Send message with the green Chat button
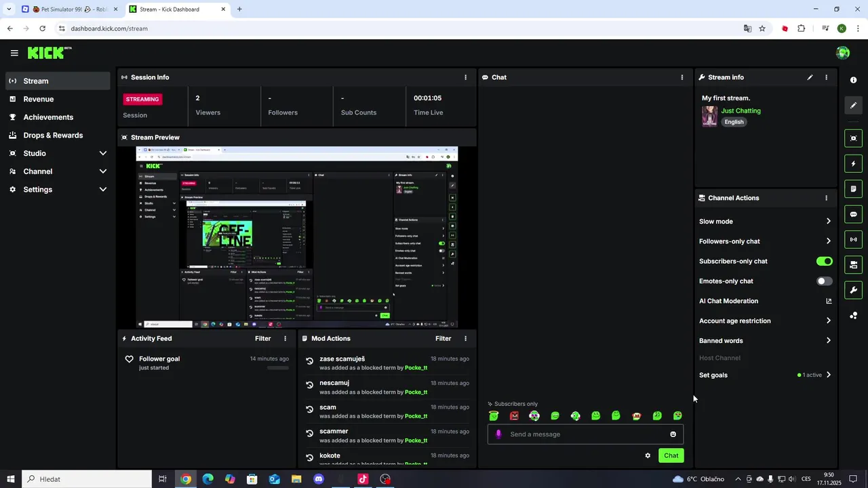The width and height of the screenshot is (868, 488). coord(671,455)
